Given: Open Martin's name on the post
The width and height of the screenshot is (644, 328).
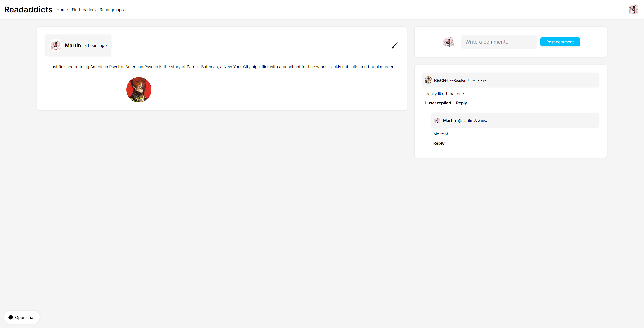Looking at the screenshot, I should click(x=73, y=45).
